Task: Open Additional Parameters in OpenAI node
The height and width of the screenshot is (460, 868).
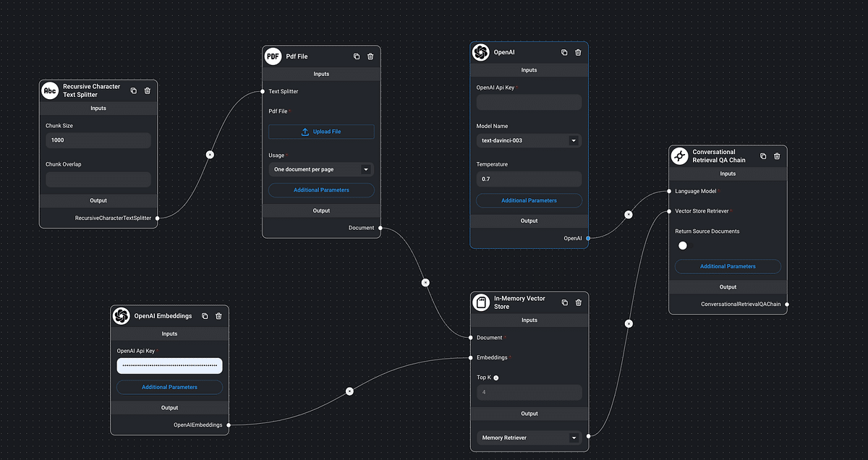Action: tap(529, 200)
